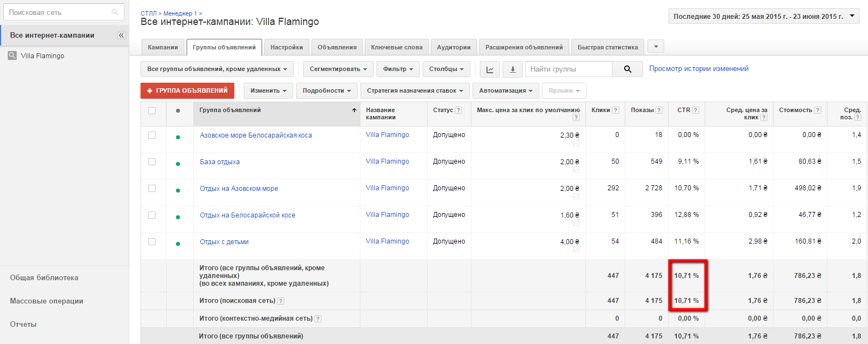Click the help icon beside Статус column

[458, 110]
